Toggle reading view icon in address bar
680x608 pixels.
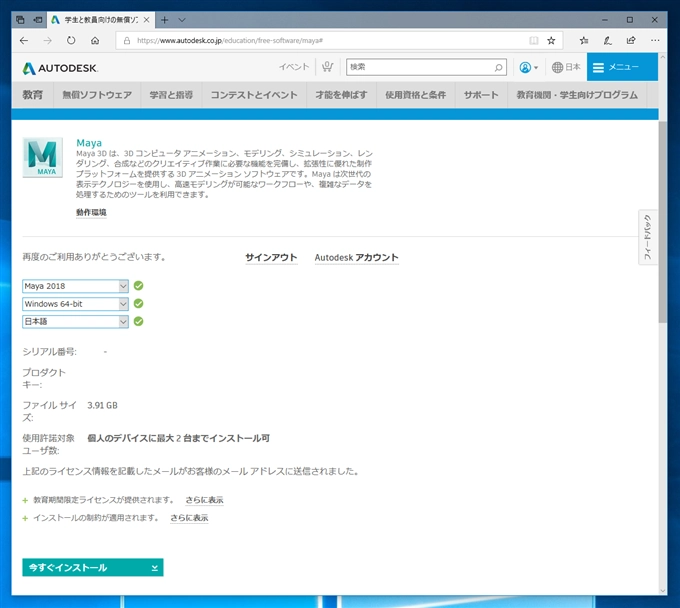click(534, 41)
